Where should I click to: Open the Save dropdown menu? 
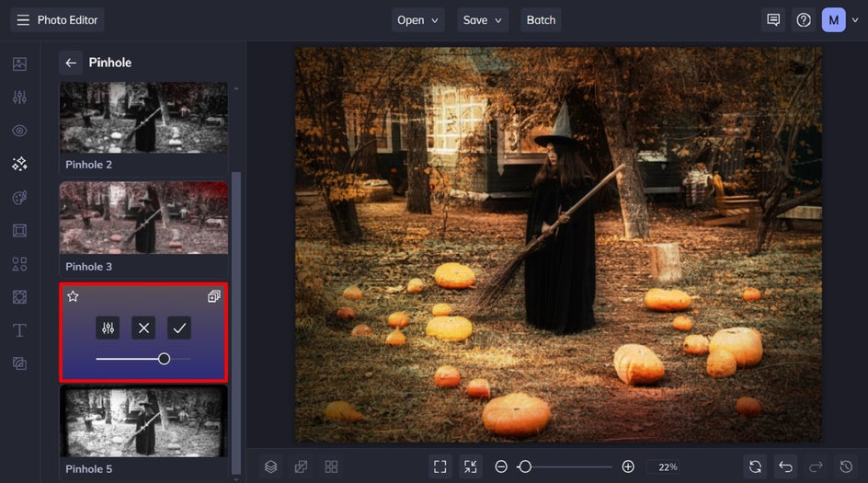point(483,20)
